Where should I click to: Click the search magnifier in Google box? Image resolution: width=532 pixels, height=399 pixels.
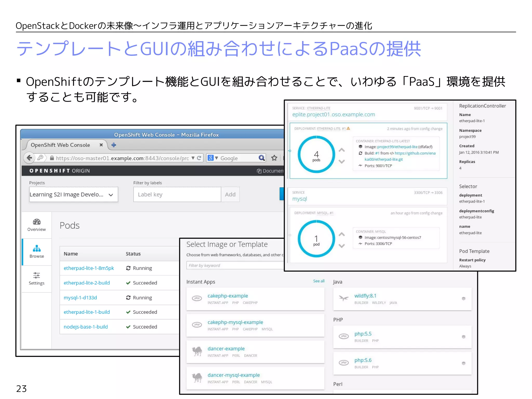tap(262, 158)
